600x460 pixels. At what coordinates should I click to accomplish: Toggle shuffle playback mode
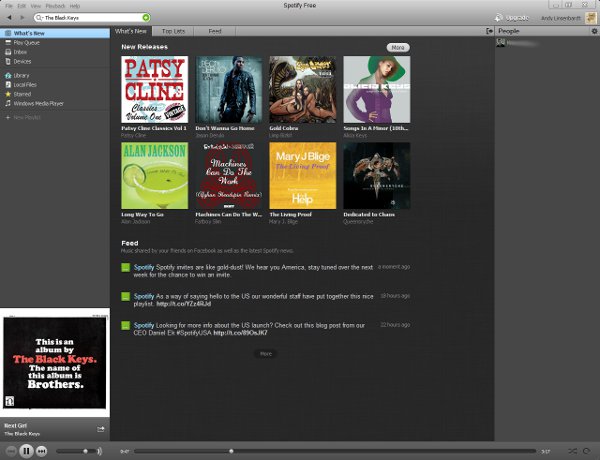(573, 451)
